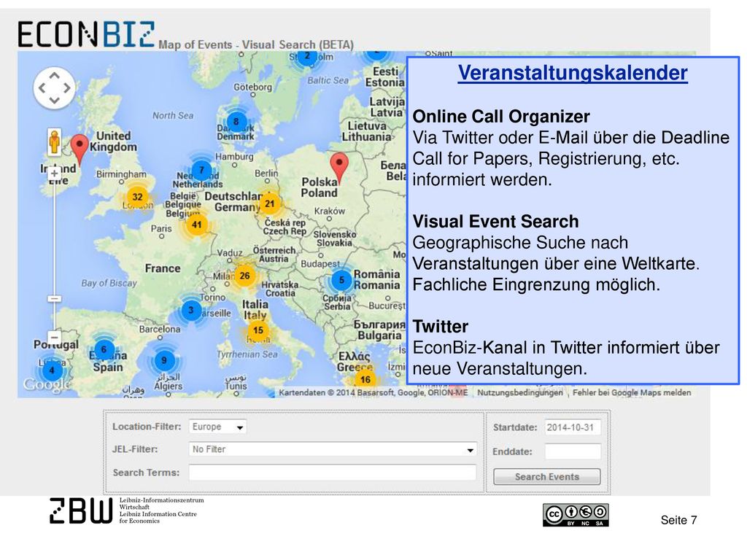Open the cluster of 5 events near Romania

[341, 280]
